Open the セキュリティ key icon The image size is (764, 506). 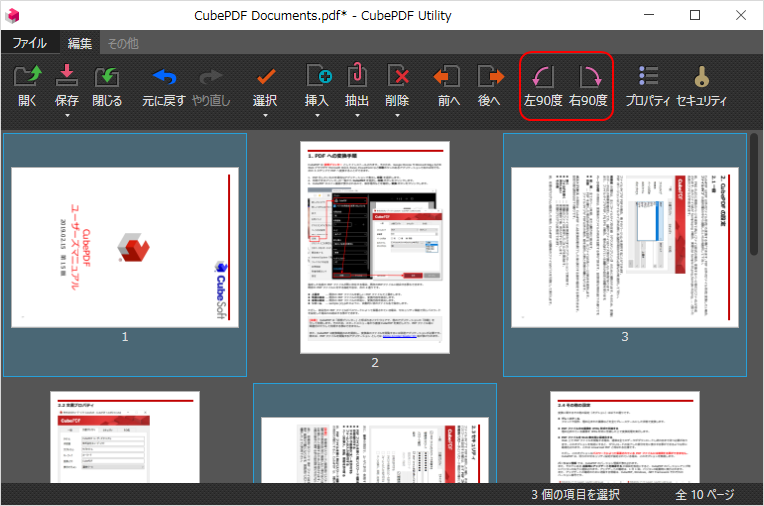(x=701, y=76)
